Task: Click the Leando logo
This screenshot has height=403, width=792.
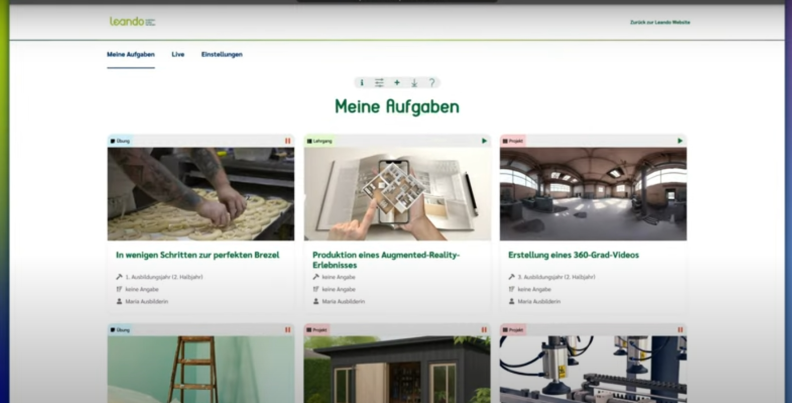Action: point(132,22)
